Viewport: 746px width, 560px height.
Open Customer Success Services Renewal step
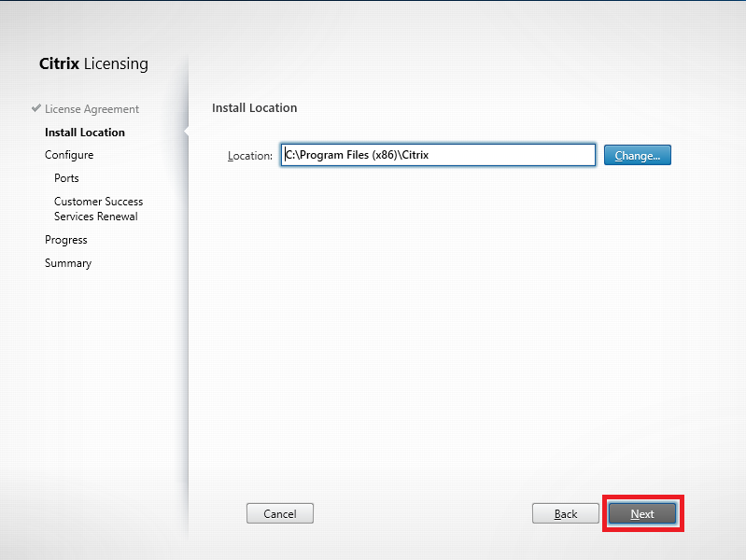97,209
